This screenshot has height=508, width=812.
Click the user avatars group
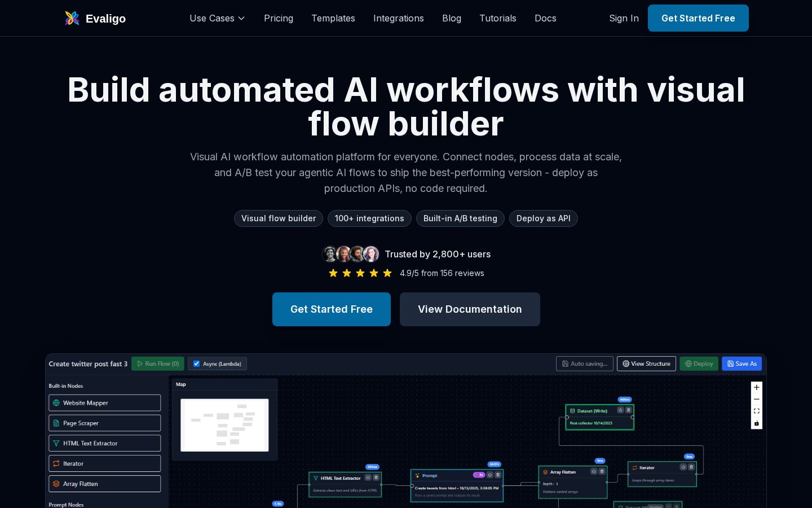350,254
